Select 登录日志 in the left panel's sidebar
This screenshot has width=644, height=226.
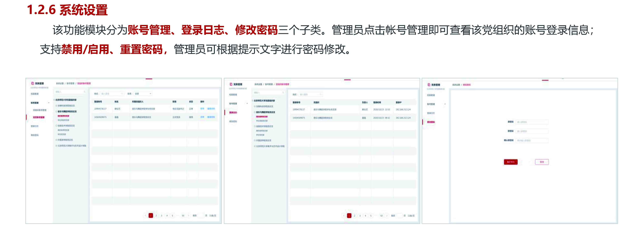click(x=34, y=126)
